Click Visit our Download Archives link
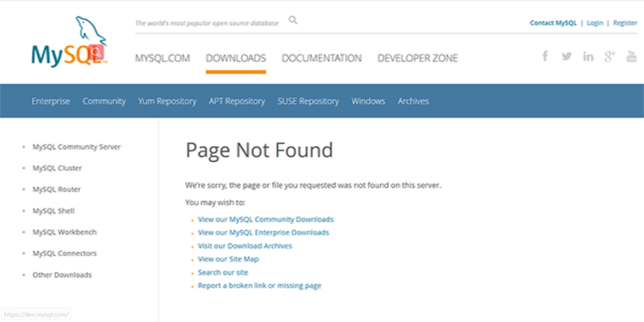This screenshot has height=322, width=644. (x=245, y=246)
